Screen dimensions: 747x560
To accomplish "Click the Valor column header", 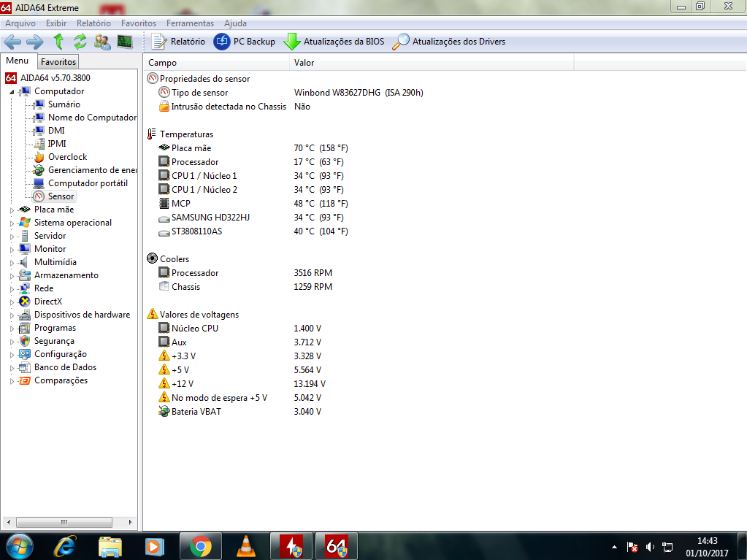I will coord(432,62).
